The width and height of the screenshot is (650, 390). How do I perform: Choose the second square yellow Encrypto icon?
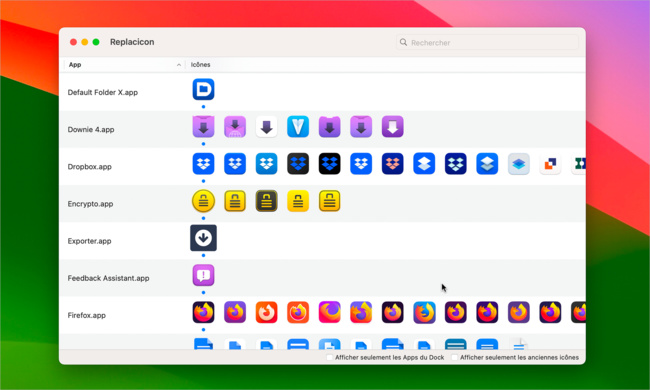click(235, 201)
